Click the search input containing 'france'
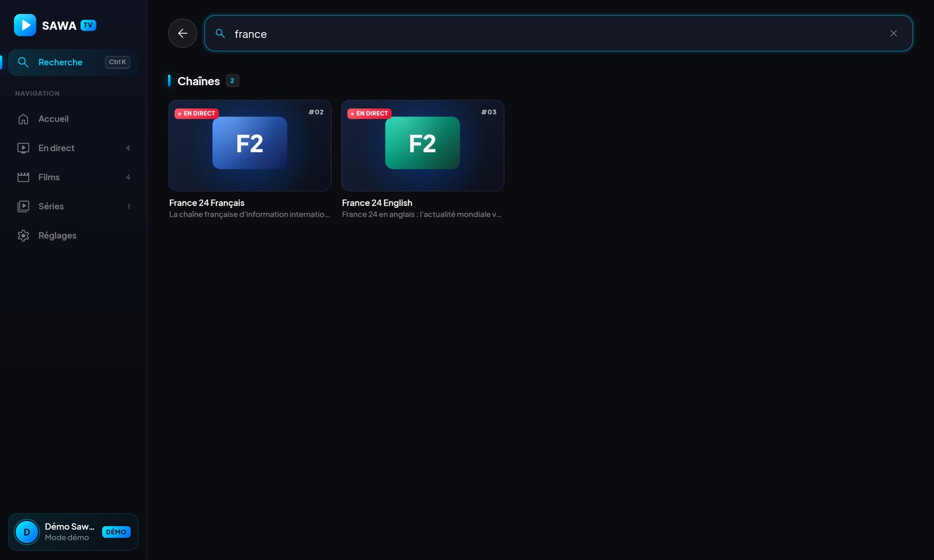The image size is (934, 560). (x=558, y=33)
